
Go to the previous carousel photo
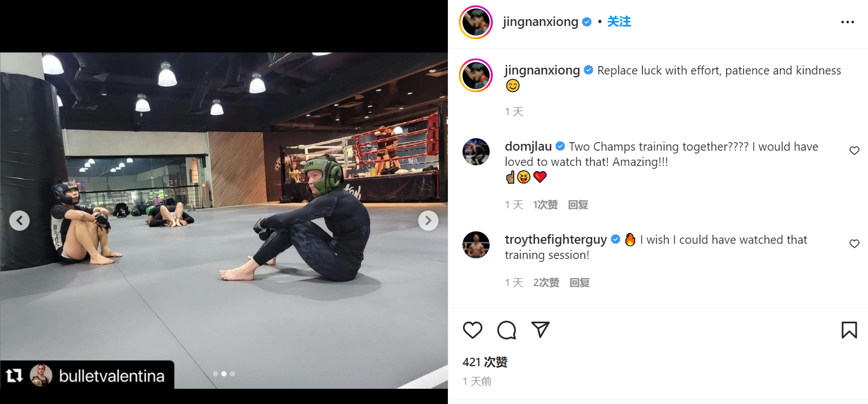20,221
